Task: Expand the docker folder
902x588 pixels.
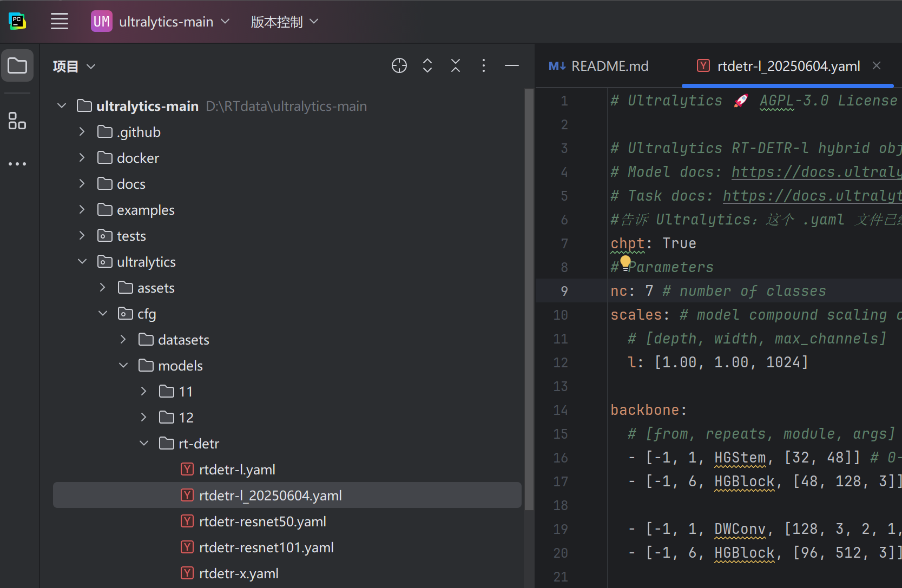Action: [x=82, y=157]
